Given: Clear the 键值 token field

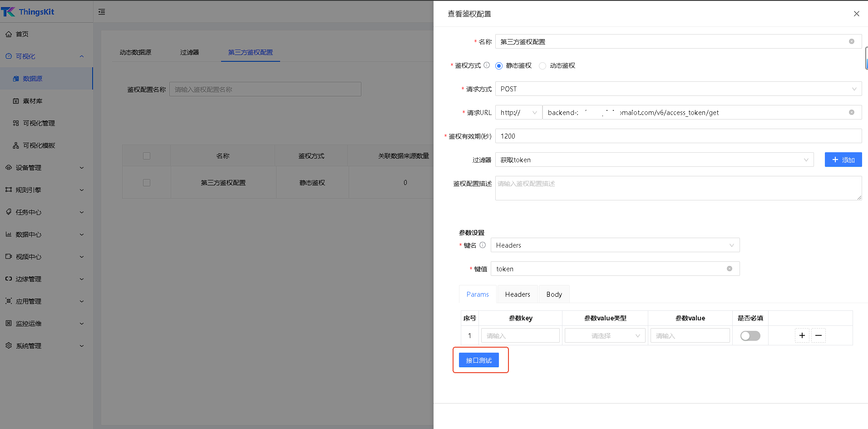Looking at the screenshot, I should pos(729,269).
